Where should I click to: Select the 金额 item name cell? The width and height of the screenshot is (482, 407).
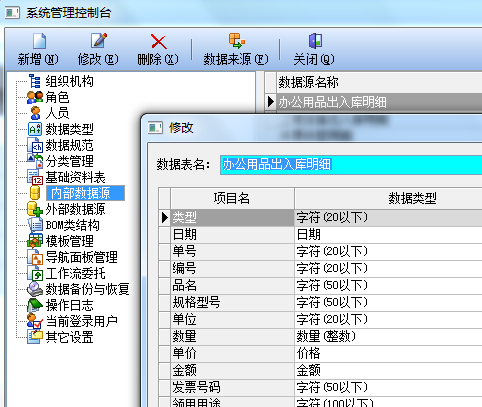click(232, 371)
